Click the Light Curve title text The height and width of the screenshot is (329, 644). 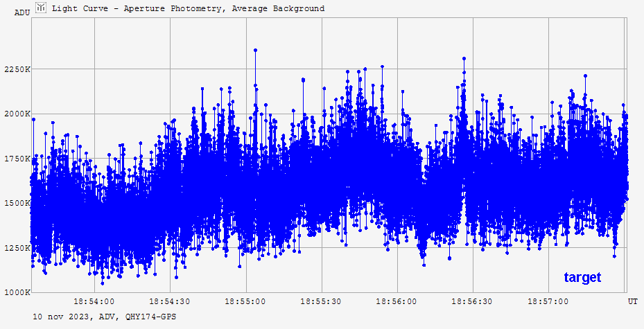click(188, 8)
